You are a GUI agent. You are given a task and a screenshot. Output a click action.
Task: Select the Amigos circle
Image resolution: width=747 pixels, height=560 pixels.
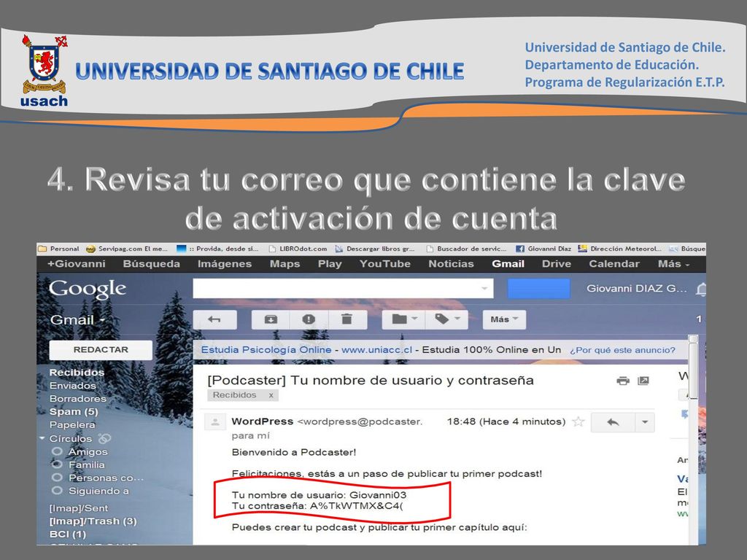click(x=88, y=451)
